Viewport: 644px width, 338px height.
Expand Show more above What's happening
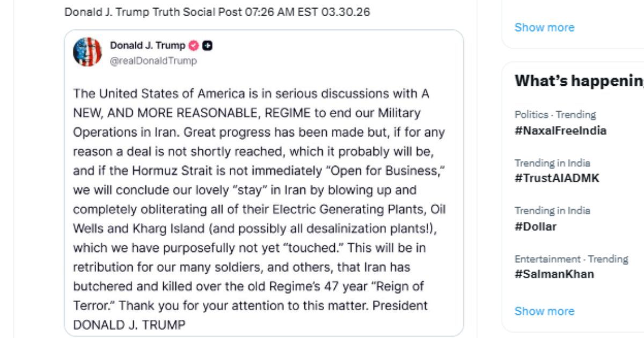tap(544, 27)
